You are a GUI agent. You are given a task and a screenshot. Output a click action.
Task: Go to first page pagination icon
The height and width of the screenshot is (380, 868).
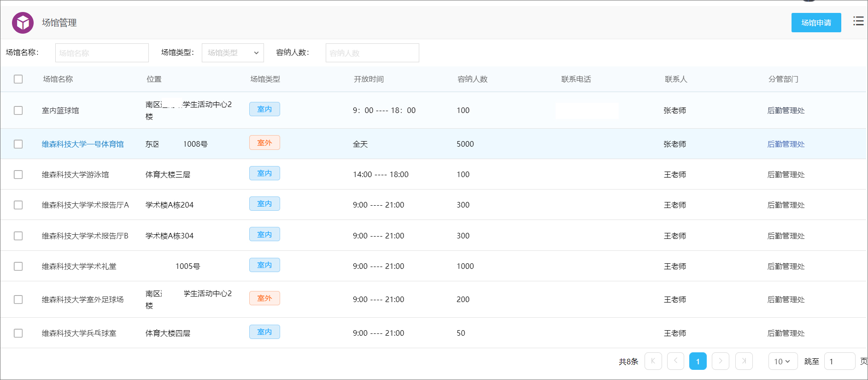653,361
